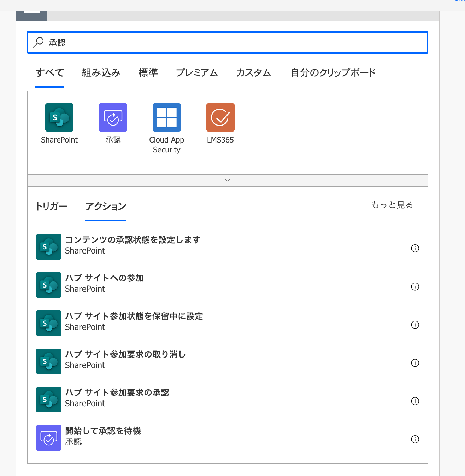Select the LMS365 connector icon
The width and height of the screenshot is (465, 476).
220,117
